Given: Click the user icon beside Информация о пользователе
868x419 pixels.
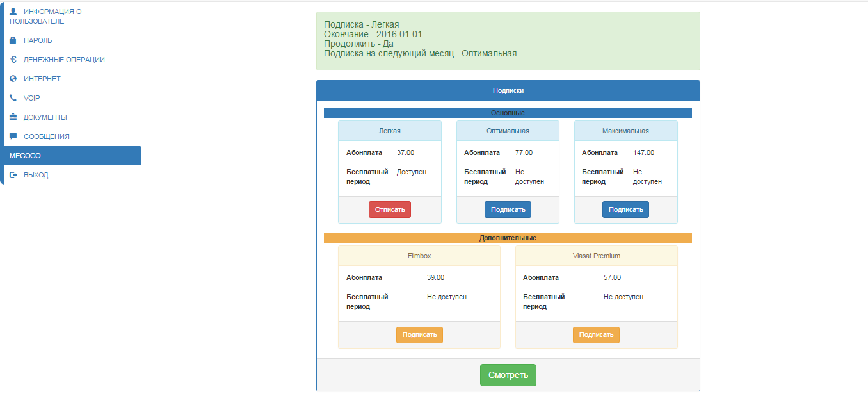Looking at the screenshot, I should click(x=13, y=12).
